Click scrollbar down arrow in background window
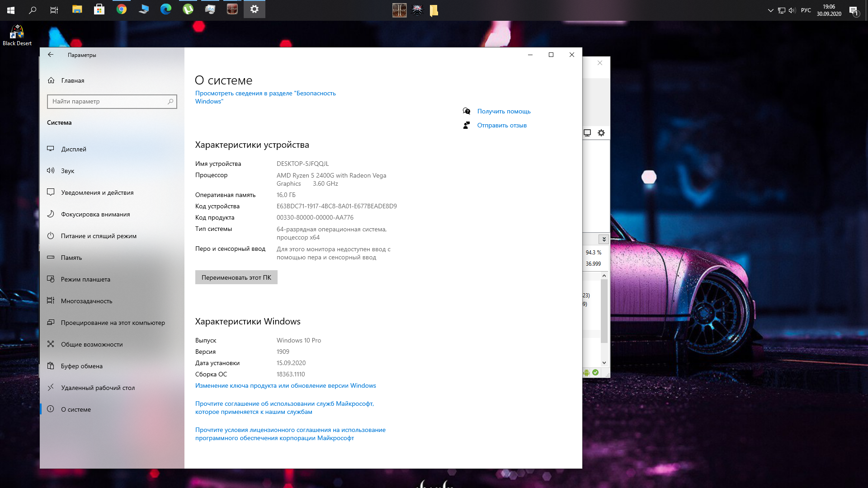The height and width of the screenshot is (488, 868). point(604,362)
